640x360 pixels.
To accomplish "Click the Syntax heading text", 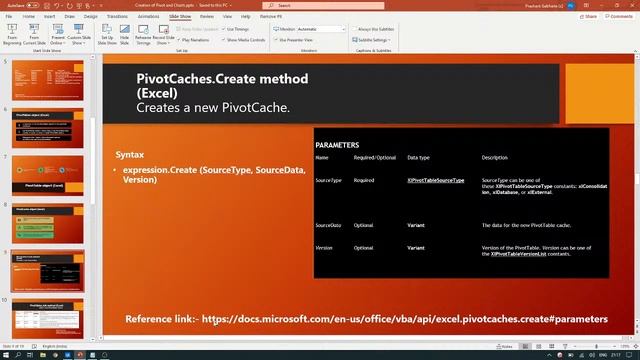I will (x=129, y=155).
